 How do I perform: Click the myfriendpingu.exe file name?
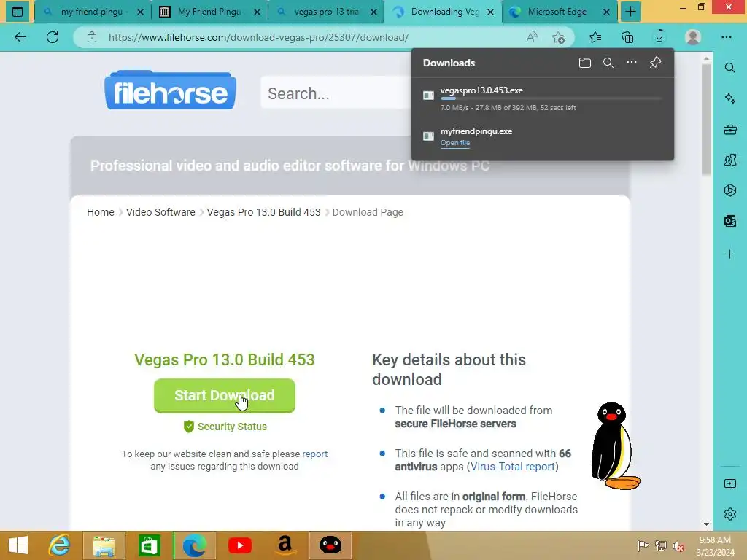point(476,131)
